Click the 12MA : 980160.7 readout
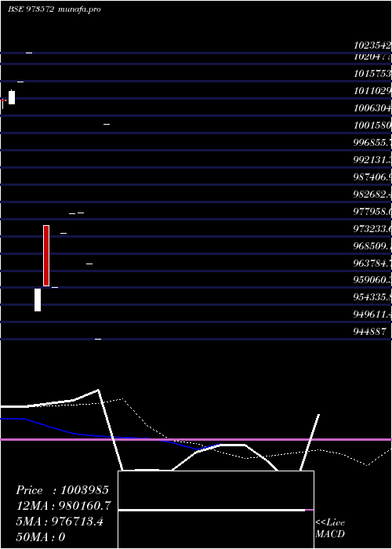392x549 pixels. tap(64, 506)
